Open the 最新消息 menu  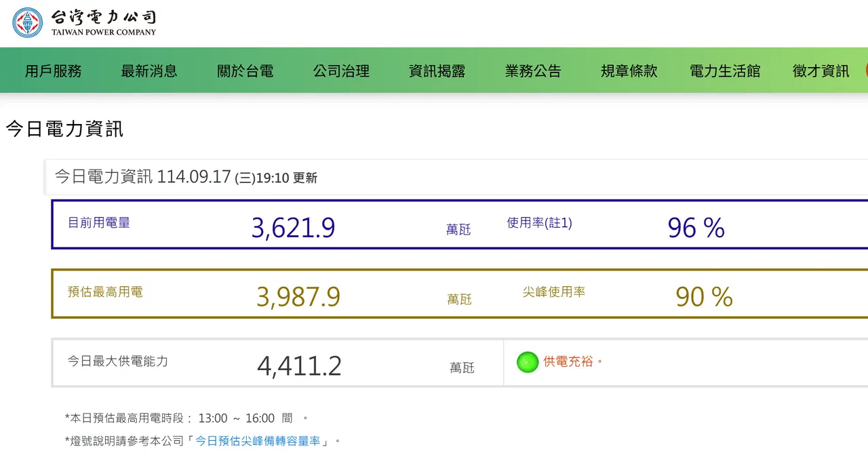pyautogui.click(x=149, y=71)
